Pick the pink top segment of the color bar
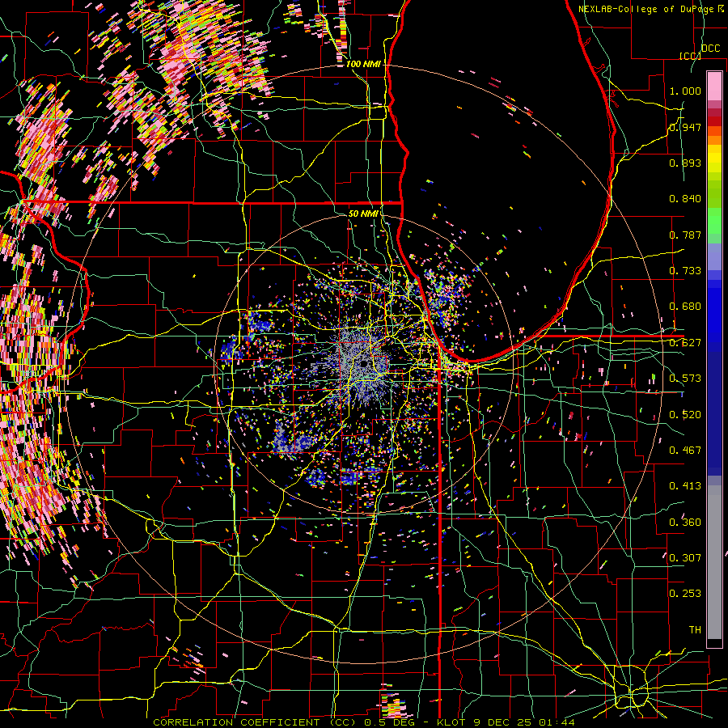The height and width of the screenshot is (728, 728). [714, 86]
